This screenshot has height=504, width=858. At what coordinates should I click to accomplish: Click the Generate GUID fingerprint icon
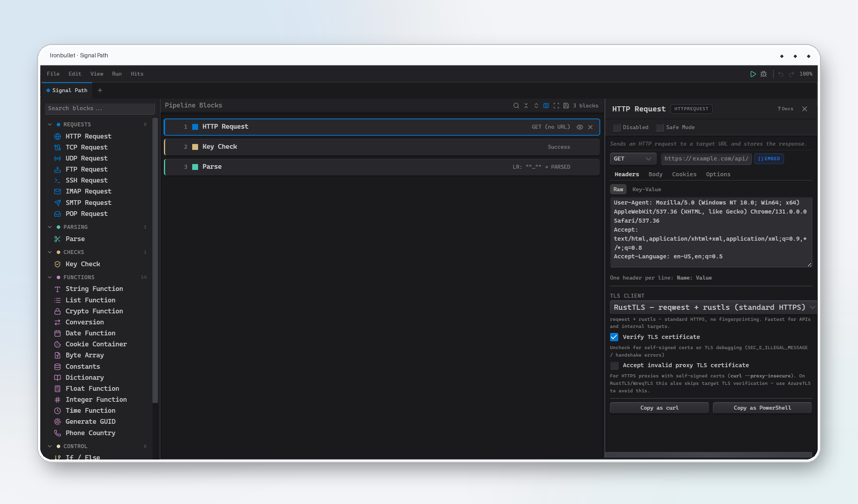click(x=57, y=422)
